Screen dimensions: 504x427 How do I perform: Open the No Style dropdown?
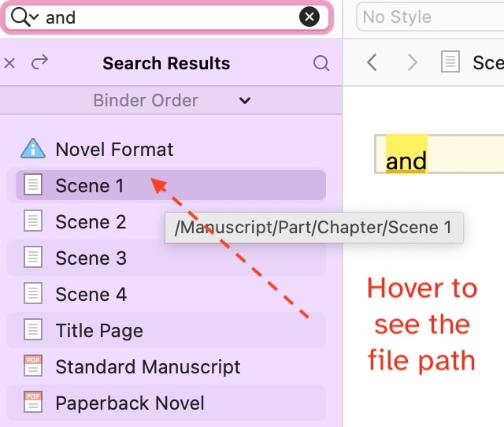(x=430, y=17)
